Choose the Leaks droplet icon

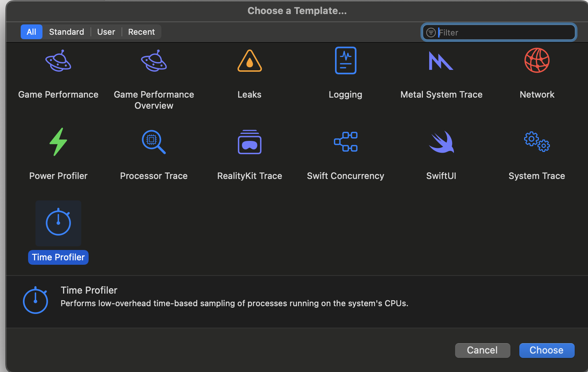[x=250, y=61]
